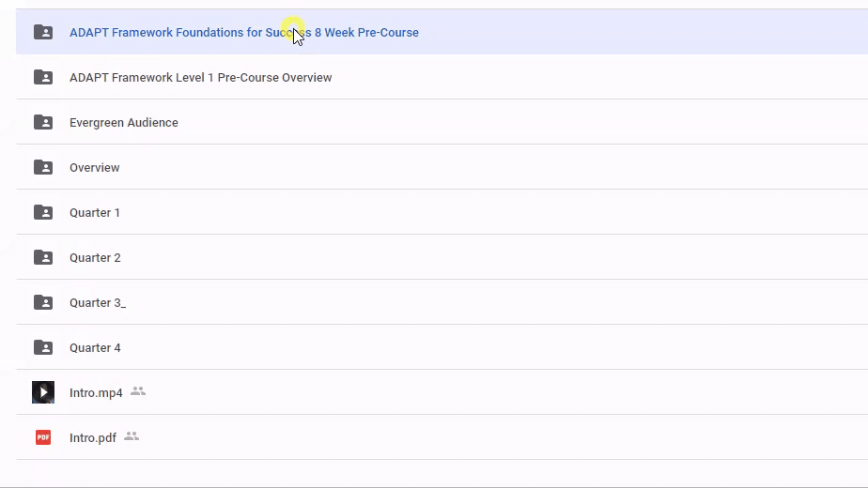This screenshot has height=488, width=868.
Task: Click shared people icon next to Intro.pdf
Action: (x=132, y=436)
